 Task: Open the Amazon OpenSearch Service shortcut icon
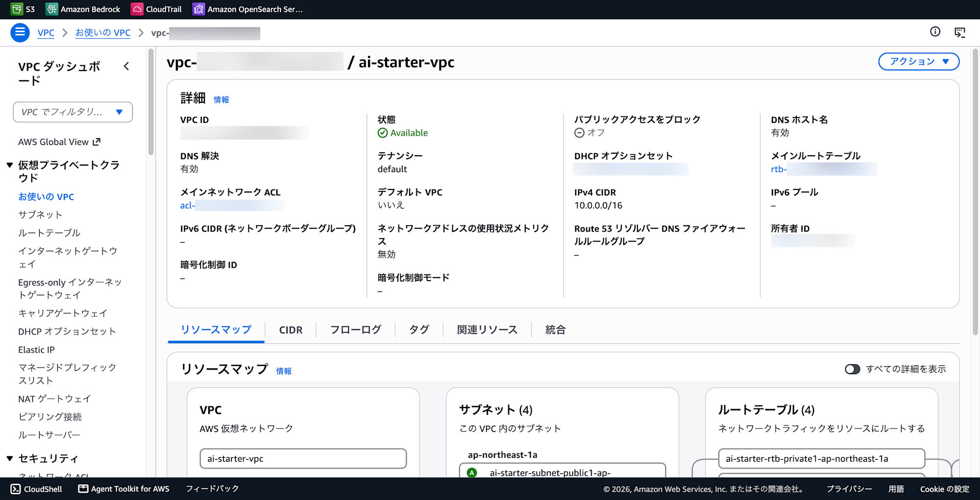coord(198,9)
